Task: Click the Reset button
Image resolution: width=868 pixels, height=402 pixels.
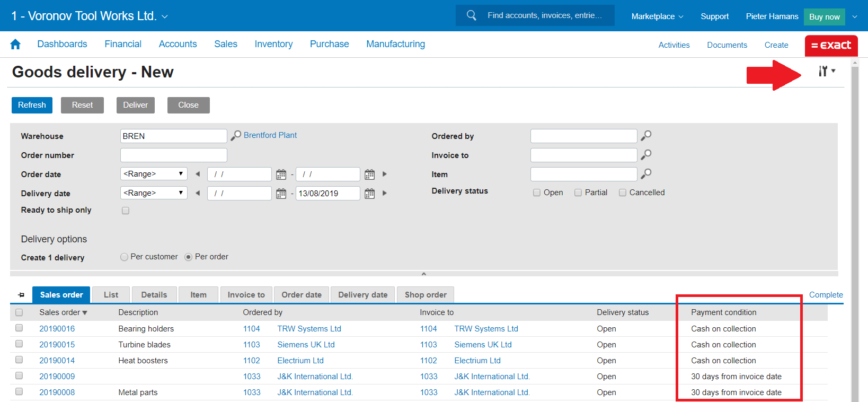Action: pyautogui.click(x=82, y=105)
